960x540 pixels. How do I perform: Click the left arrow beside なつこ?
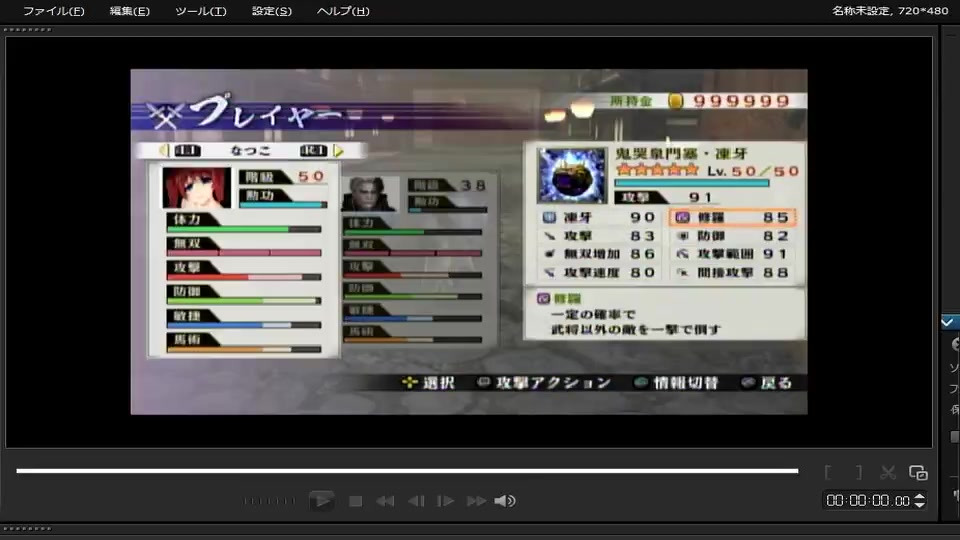[163, 151]
